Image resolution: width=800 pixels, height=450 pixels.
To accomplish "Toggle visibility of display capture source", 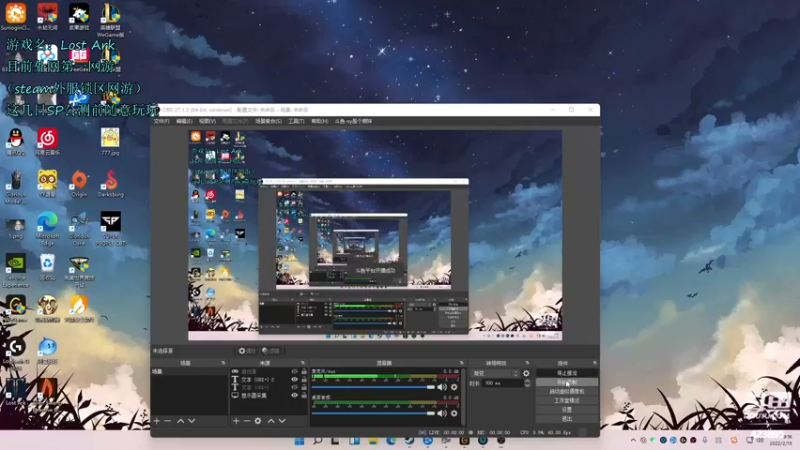I will pyautogui.click(x=294, y=395).
